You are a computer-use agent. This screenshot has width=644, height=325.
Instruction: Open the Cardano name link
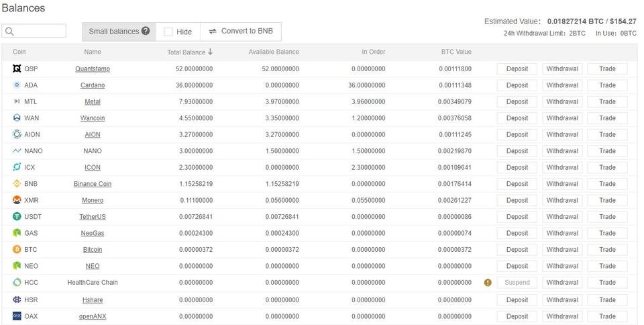(x=93, y=85)
